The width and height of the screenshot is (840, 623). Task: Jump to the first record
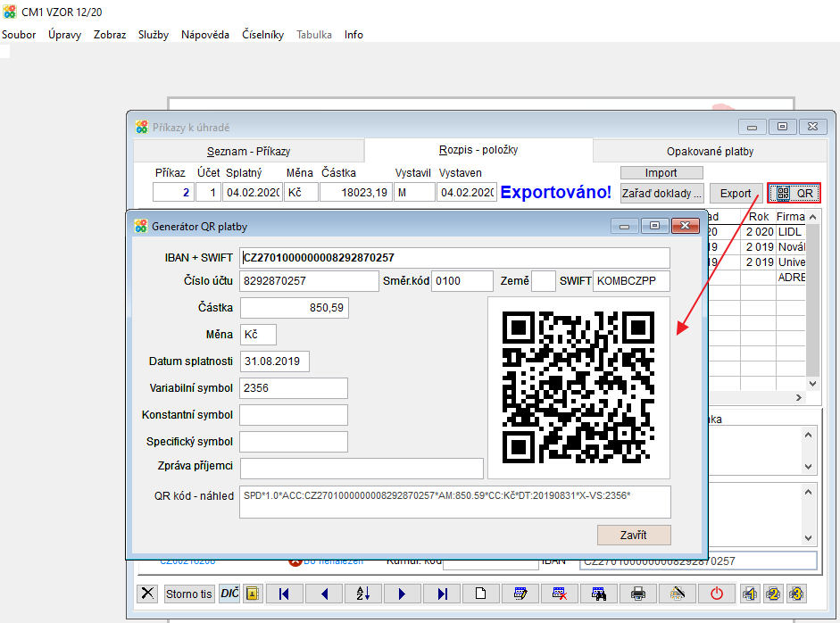pyautogui.click(x=285, y=594)
